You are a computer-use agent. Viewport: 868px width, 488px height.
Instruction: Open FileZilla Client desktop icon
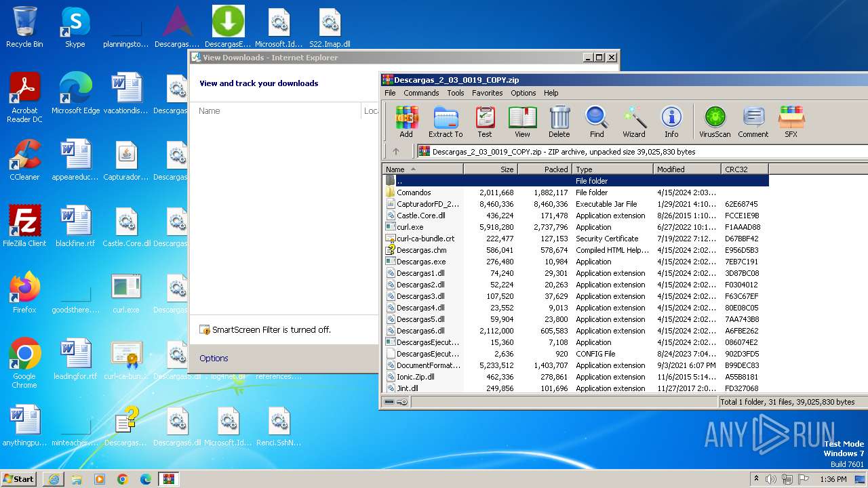pos(24,227)
